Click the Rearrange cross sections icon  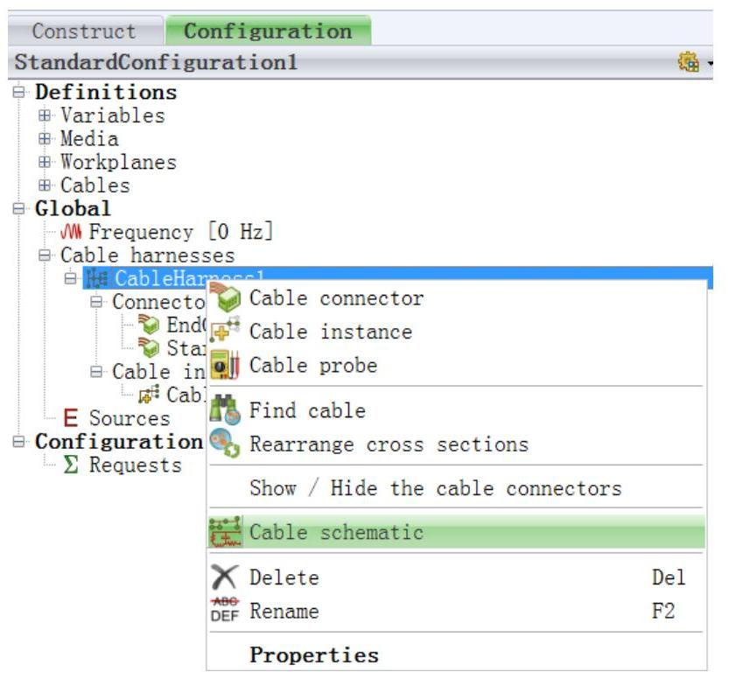coord(225,443)
